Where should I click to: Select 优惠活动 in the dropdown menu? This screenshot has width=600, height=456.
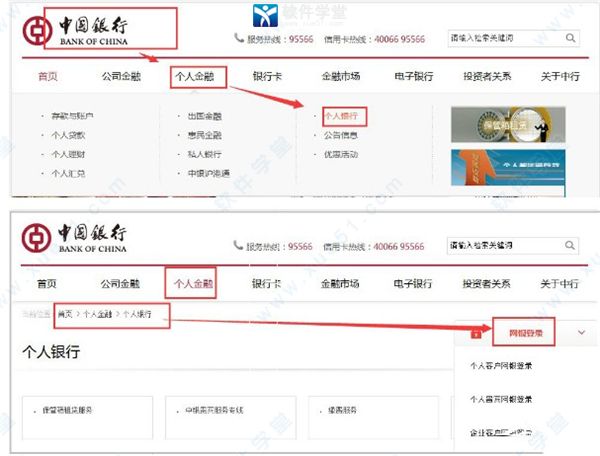pyautogui.click(x=341, y=154)
